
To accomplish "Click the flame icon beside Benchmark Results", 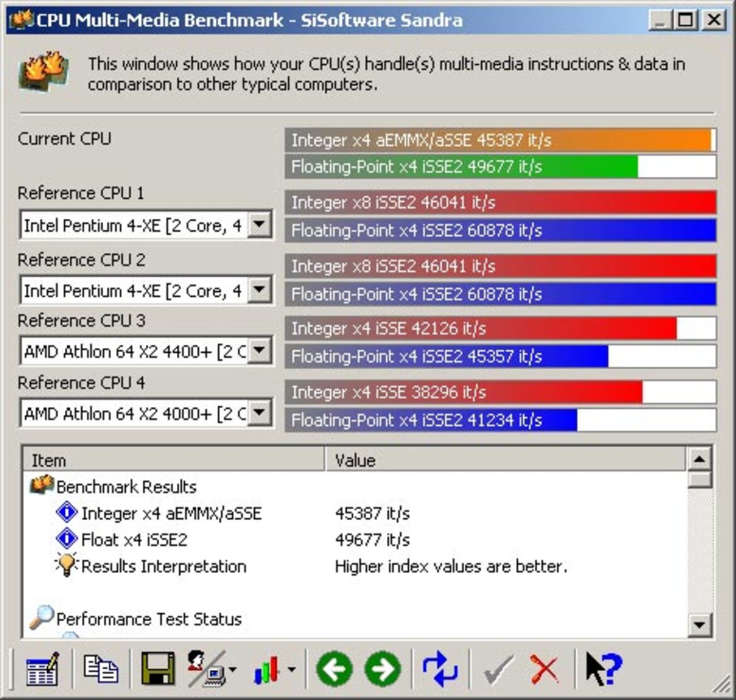I will pyautogui.click(x=42, y=485).
